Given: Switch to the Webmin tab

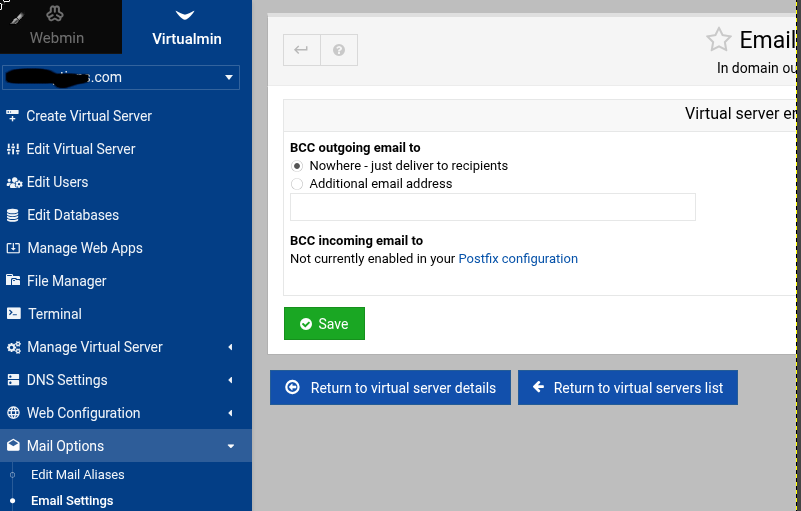Looking at the screenshot, I should click(56, 27).
